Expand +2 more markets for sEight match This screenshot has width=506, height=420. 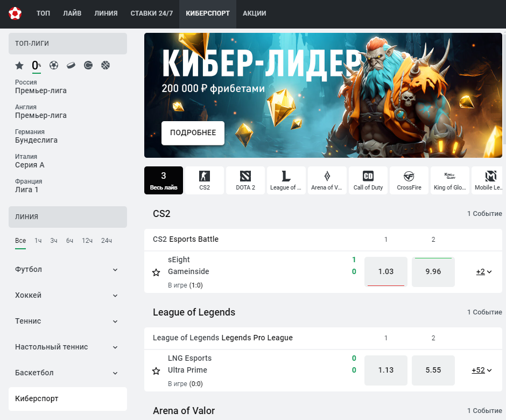click(484, 272)
